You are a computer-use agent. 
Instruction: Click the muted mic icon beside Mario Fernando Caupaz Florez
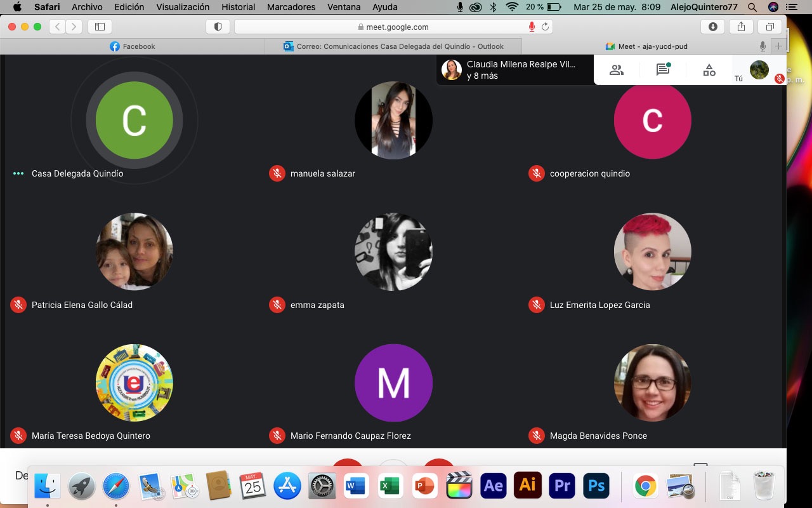point(277,436)
